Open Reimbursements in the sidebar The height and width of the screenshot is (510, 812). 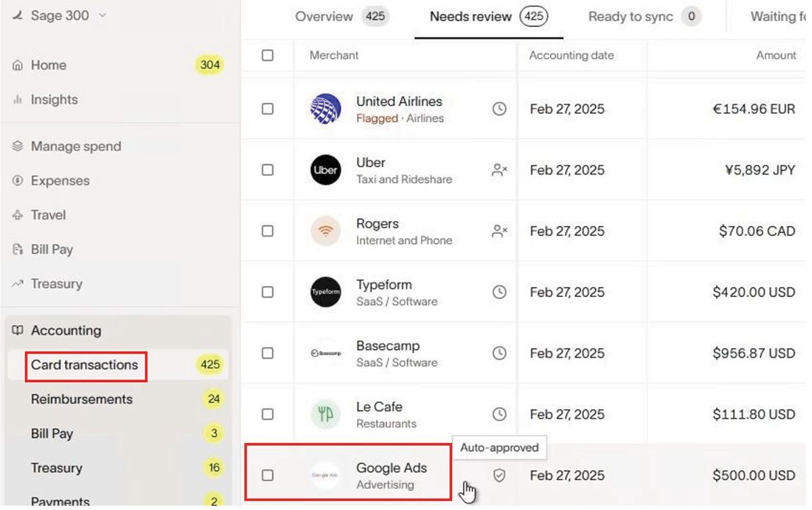[x=81, y=399]
